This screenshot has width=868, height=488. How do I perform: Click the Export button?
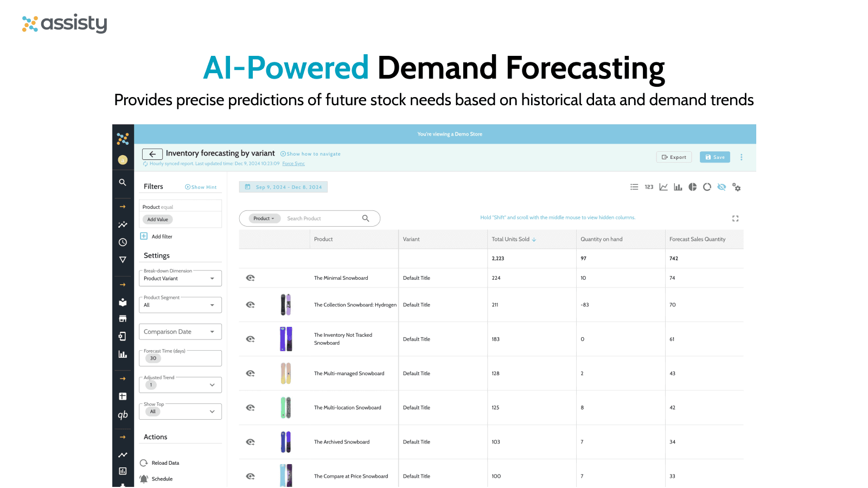(x=674, y=157)
